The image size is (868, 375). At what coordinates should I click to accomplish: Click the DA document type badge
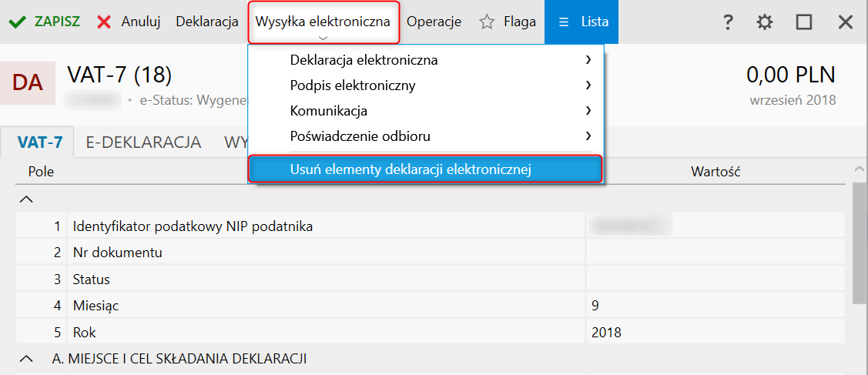point(28,82)
